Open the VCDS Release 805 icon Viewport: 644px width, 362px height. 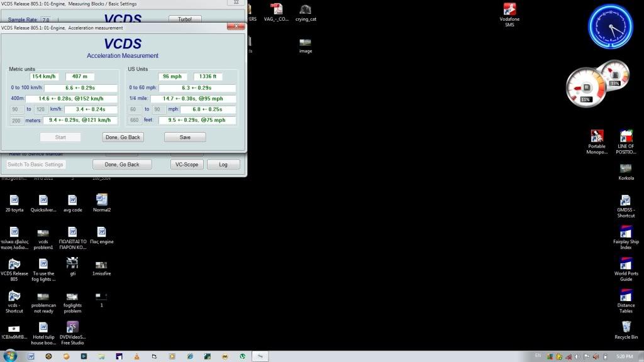pyautogui.click(x=14, y=270)
